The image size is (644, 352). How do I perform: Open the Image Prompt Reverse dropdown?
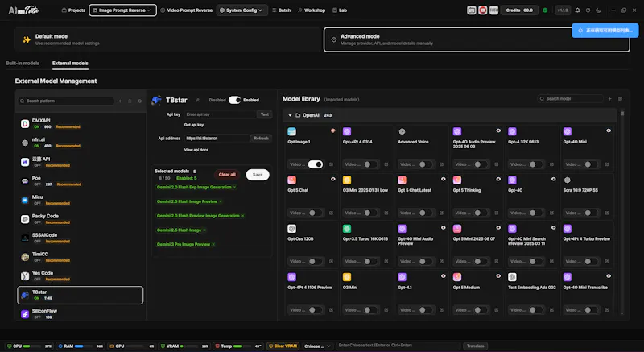(122, 10)
